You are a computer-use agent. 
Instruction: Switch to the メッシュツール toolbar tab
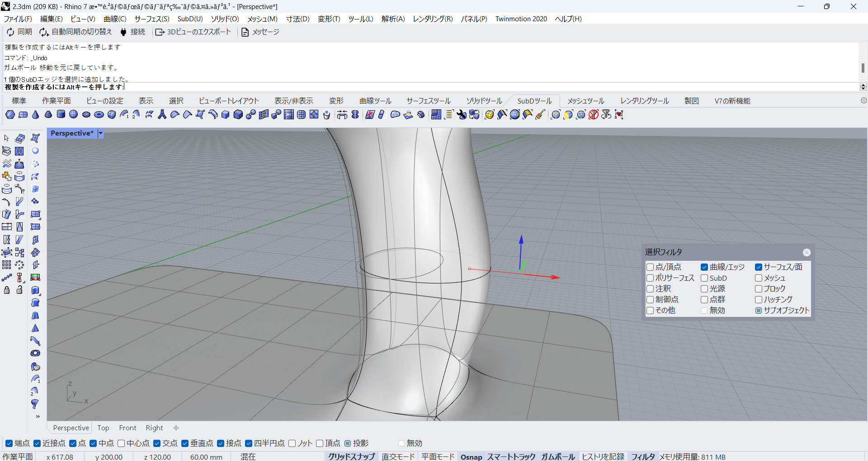coord(586,101)
